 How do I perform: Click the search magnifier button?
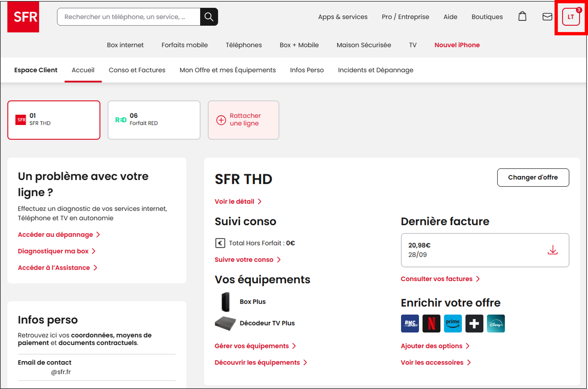(x=209, y=17)
